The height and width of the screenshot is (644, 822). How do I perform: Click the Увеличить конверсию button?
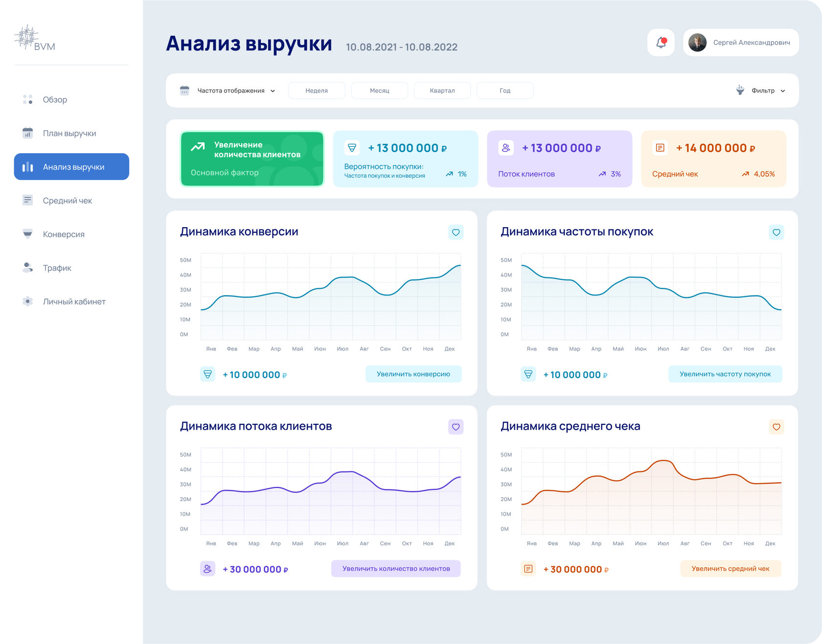413,374
